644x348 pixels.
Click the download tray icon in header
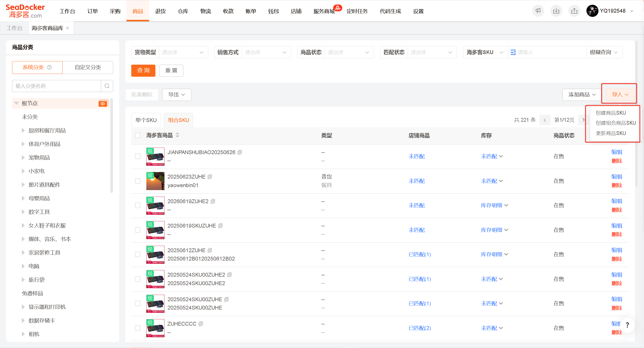[x=556, y=11]
